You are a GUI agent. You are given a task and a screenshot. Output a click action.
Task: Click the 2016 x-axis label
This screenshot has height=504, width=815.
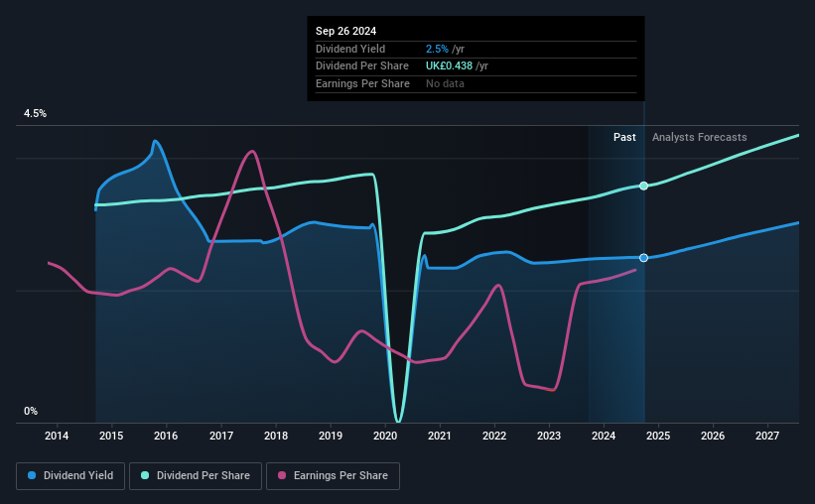(x=166, y=436)
